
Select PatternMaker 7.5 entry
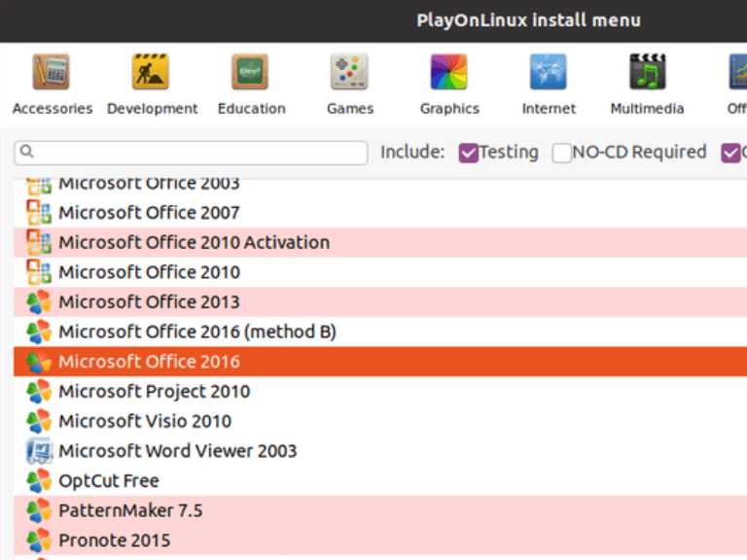[x=380, y=510]
